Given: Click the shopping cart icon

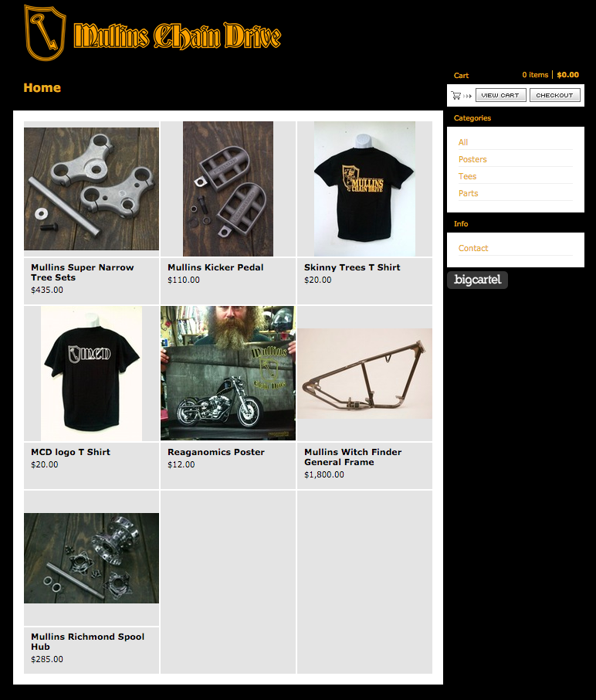Looking at the screenshot, I should point(456,95).
